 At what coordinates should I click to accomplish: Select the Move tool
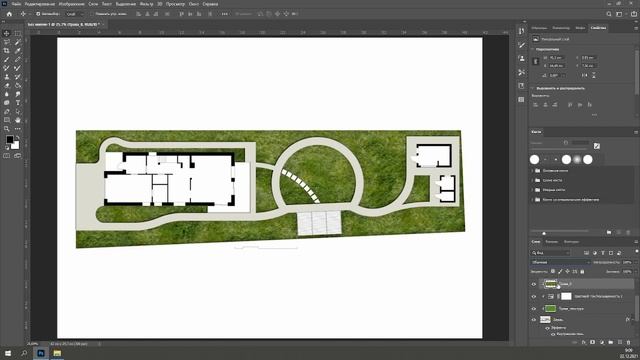7,33
